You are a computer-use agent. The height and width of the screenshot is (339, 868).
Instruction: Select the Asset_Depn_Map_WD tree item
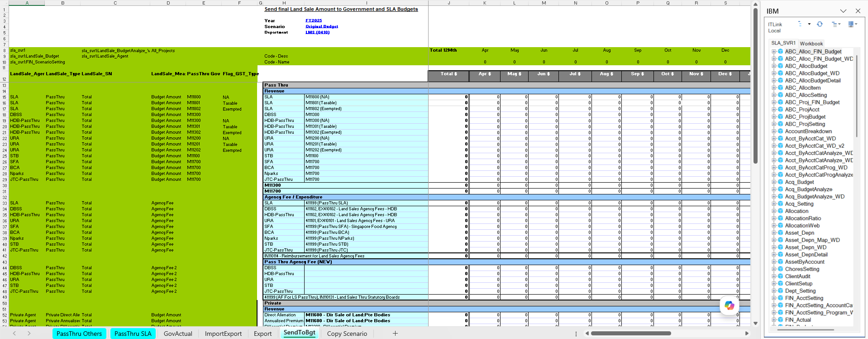(812, 240)
